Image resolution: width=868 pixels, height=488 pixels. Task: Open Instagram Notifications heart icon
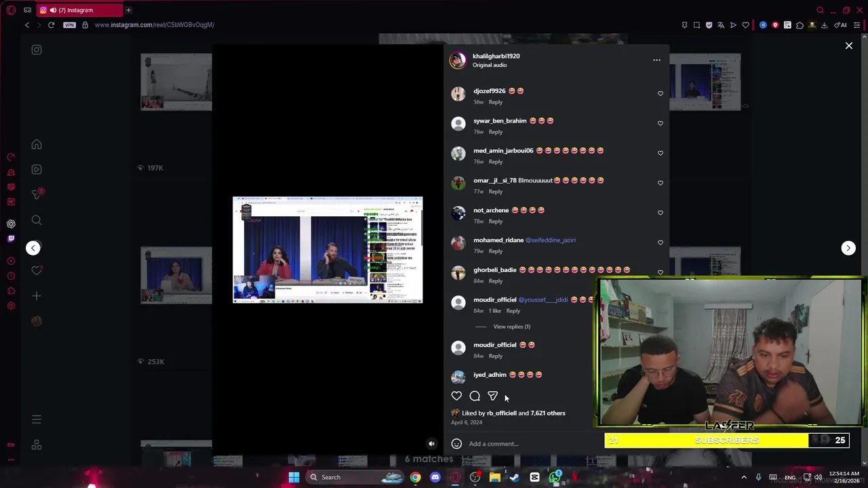[x=37, y=270]
